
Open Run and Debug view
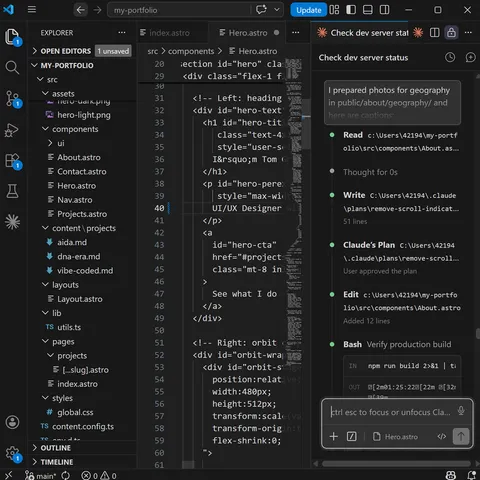point(13,130)
